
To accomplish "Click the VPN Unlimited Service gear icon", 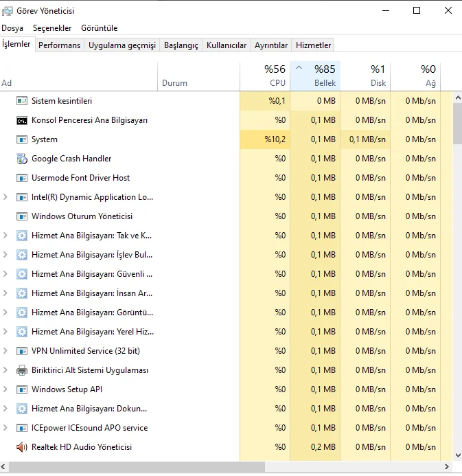I will click(21, 351).
